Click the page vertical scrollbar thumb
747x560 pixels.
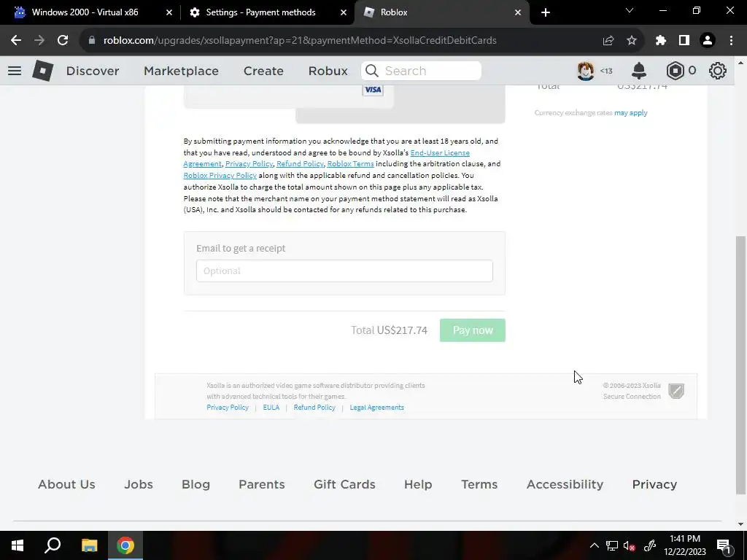740,365
